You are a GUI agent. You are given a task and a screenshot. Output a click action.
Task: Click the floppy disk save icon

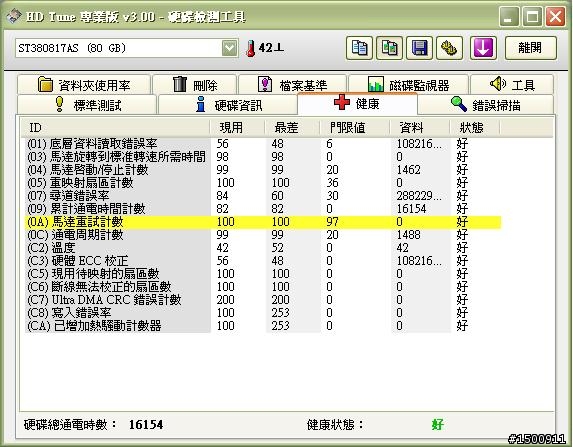pyautogui.click(x=420, y=48)
